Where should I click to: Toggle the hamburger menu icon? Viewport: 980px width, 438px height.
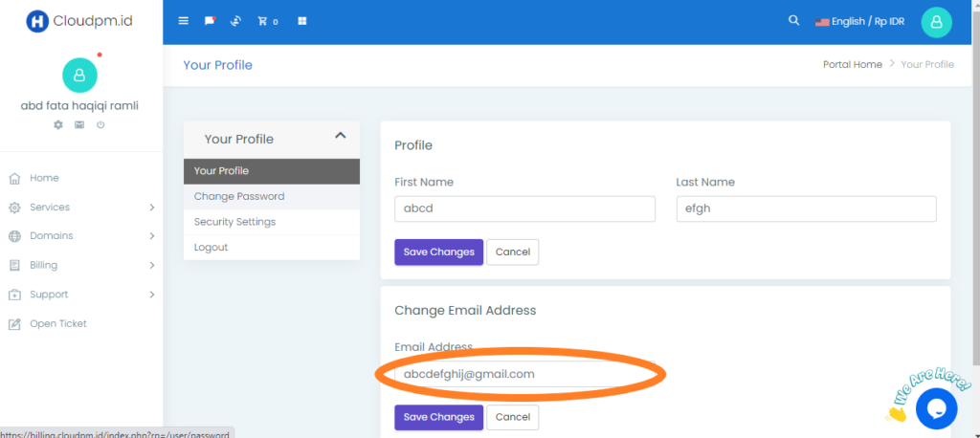coord(183,21)
